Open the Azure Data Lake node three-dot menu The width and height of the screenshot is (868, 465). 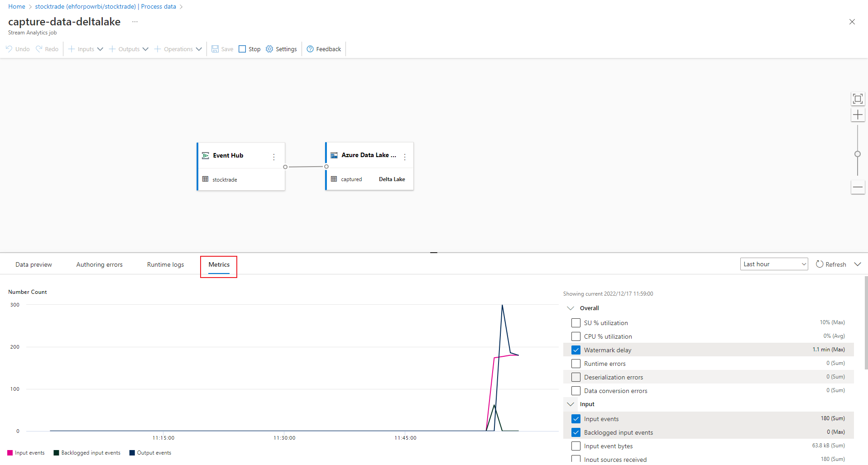click(x=405, y=157)
